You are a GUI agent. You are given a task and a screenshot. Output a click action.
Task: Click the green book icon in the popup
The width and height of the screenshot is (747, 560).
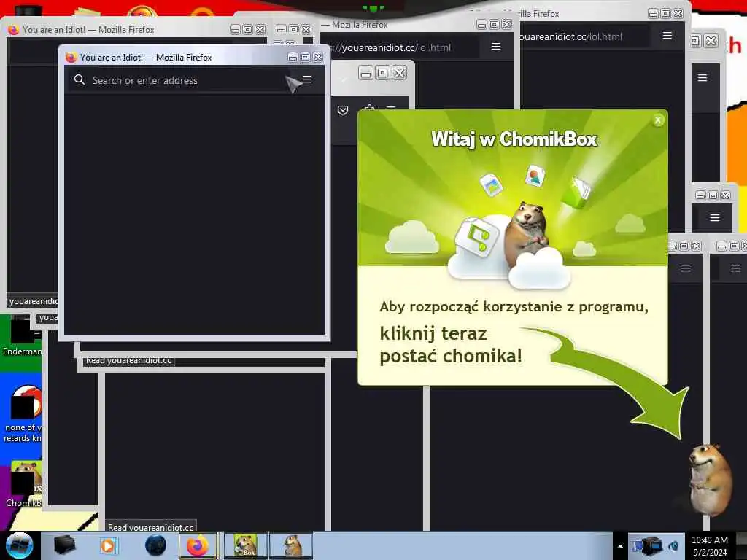point(576,192)
